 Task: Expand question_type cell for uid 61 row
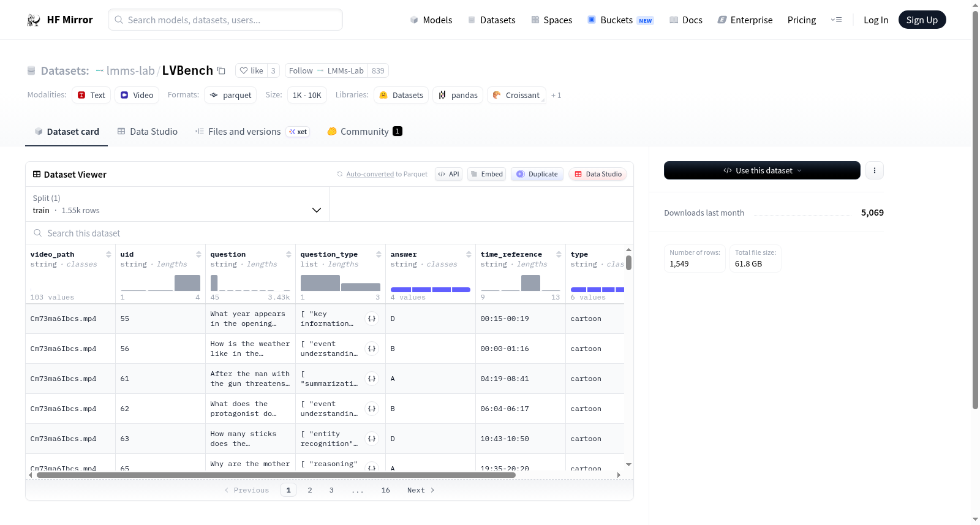(372, 379)
